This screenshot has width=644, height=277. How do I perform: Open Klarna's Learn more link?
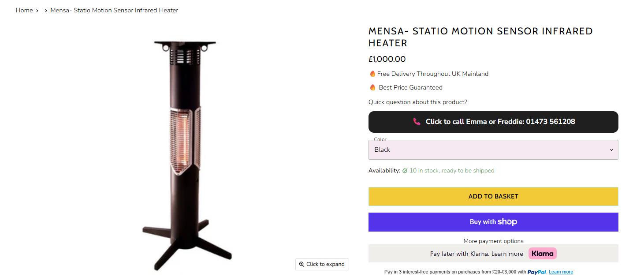pos(507,254)
